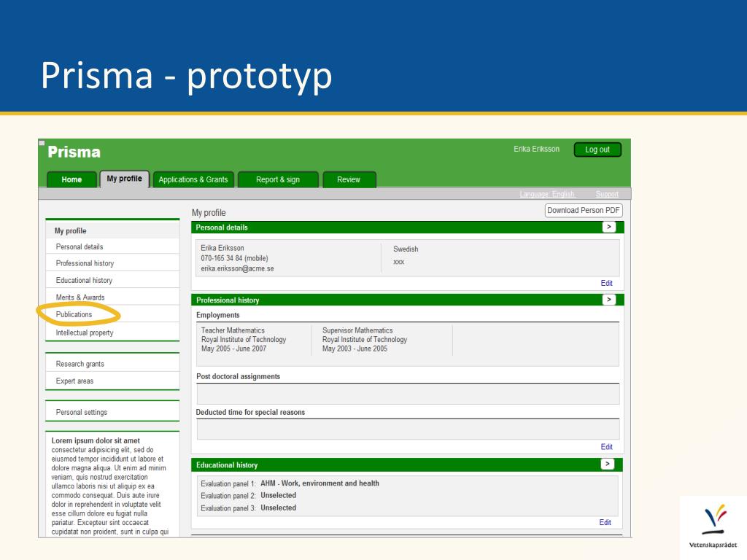The image size is (747, 560).
Task: Select Personal details in sidebar
Action: [x=112, y=246]
